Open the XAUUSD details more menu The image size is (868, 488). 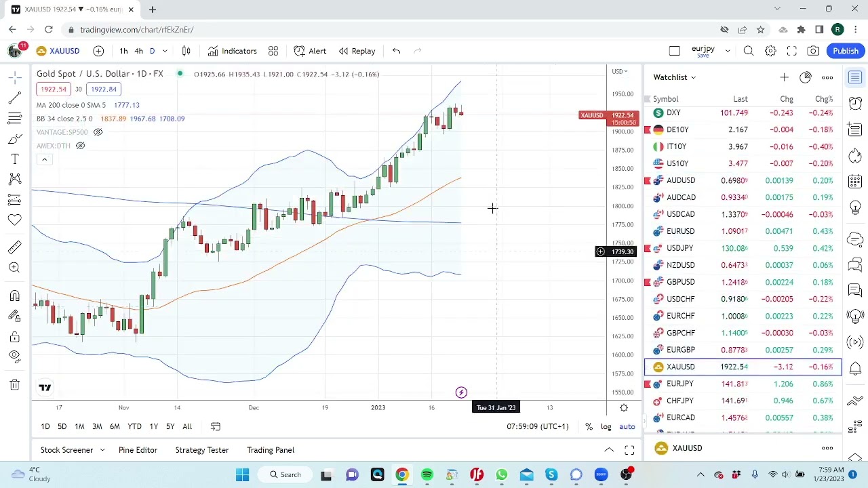point(827,448)
